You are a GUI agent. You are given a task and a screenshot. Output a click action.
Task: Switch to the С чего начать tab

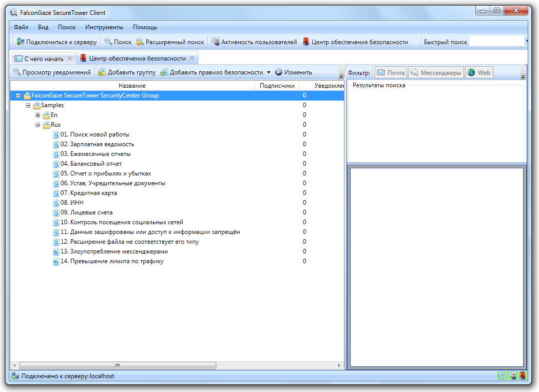[x=44, y=58]
